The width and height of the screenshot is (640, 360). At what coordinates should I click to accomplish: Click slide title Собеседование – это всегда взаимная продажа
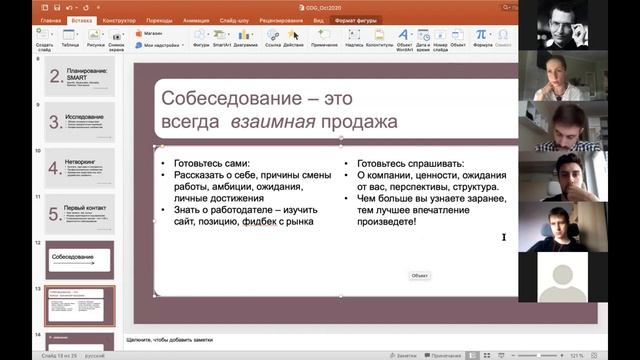point(279,110)
